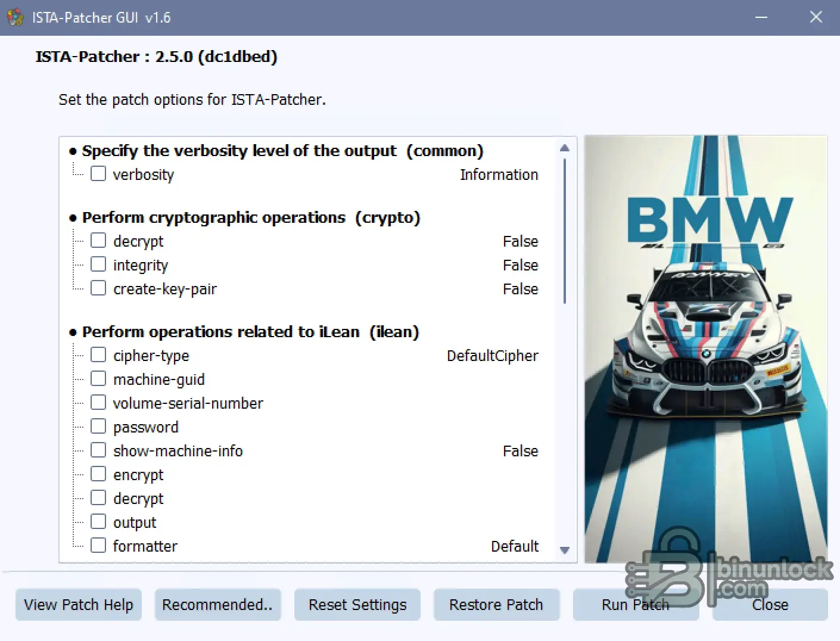Check the decrypt option under crypto
Screen dimensions: 840x641
point(98,239)
